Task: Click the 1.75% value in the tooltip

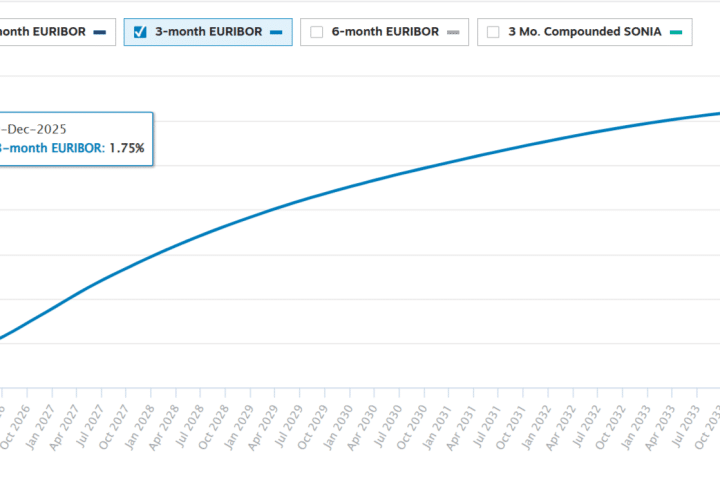Action: pyautogui.click(x=127, y=148)
